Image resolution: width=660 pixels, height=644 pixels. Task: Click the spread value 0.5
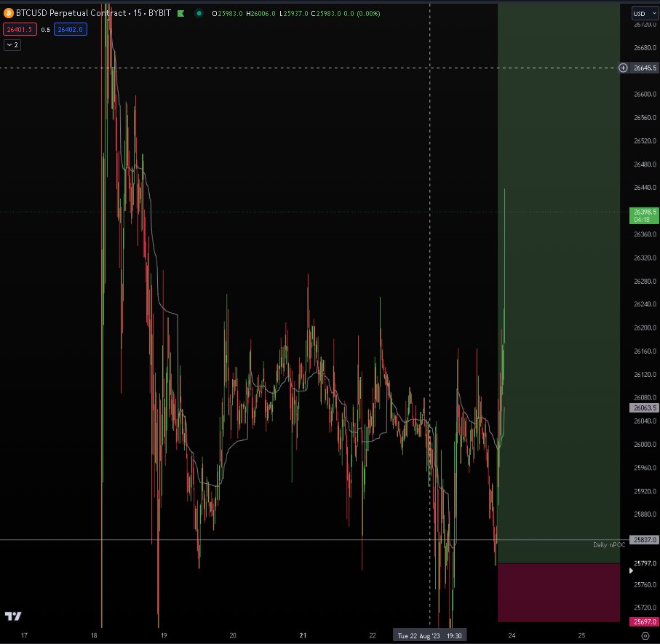pos(45,30)
